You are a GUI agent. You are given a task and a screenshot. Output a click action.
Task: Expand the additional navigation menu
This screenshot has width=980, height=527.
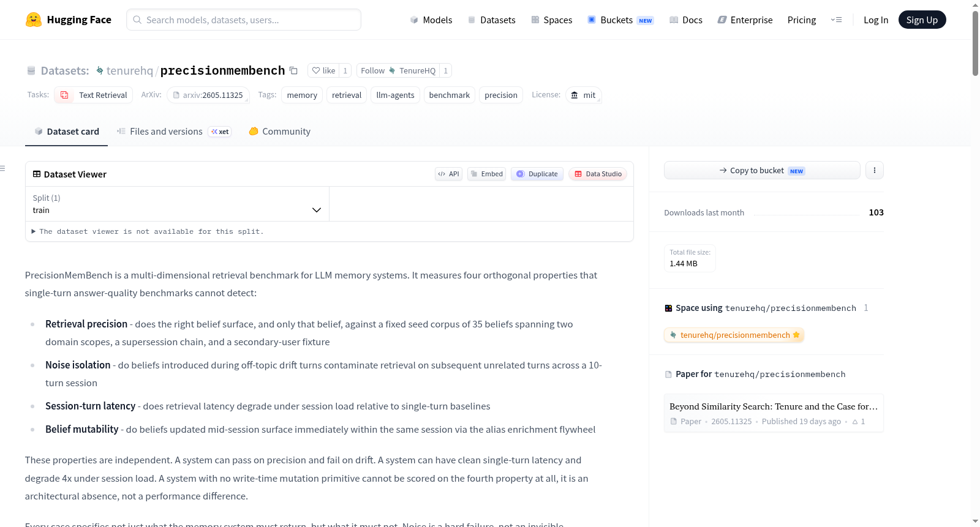[x=836, y=20]
